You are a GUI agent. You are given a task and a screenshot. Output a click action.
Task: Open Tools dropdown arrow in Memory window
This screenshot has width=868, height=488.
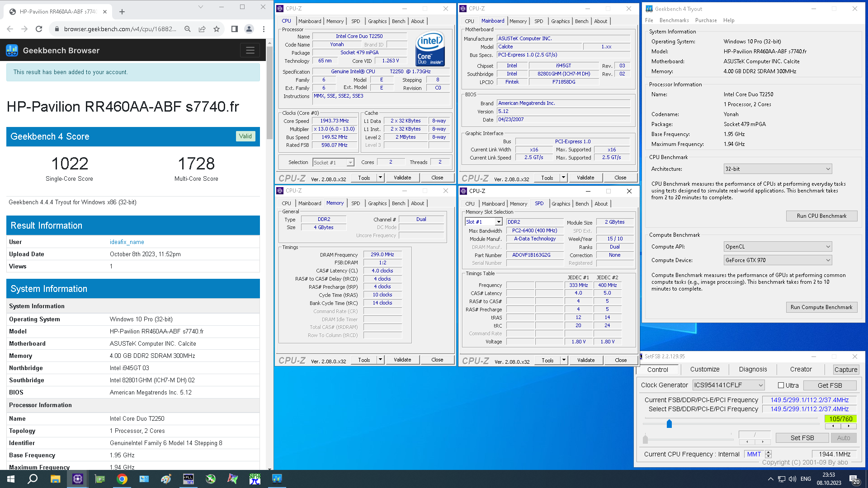(x=380, y=360)
